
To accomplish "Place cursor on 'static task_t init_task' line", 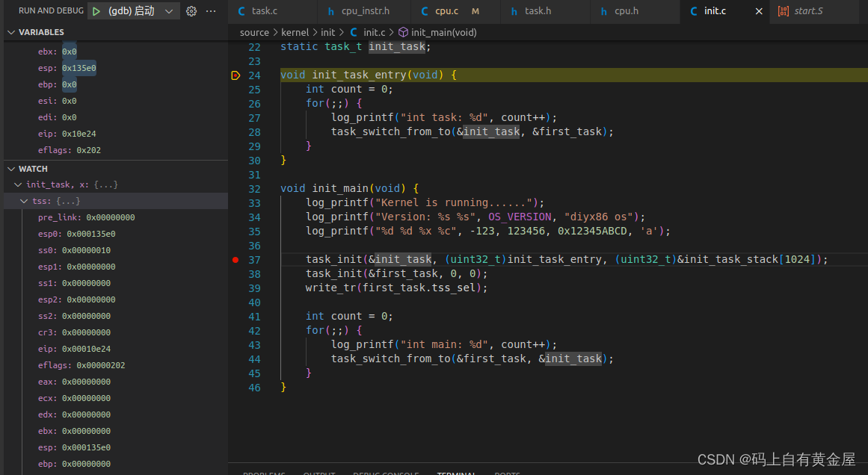I will click(x=355, y=46).
